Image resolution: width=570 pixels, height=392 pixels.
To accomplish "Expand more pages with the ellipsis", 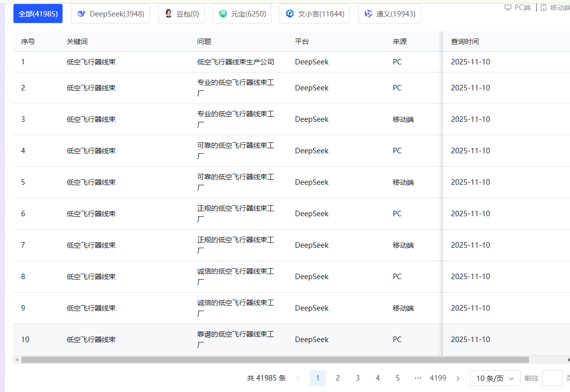I will 418,378.
